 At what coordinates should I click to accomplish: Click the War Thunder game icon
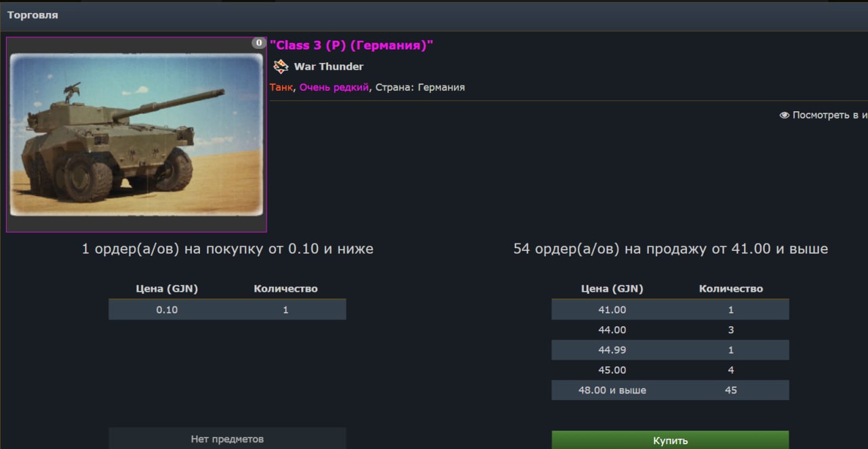click(x=281, y=66)
